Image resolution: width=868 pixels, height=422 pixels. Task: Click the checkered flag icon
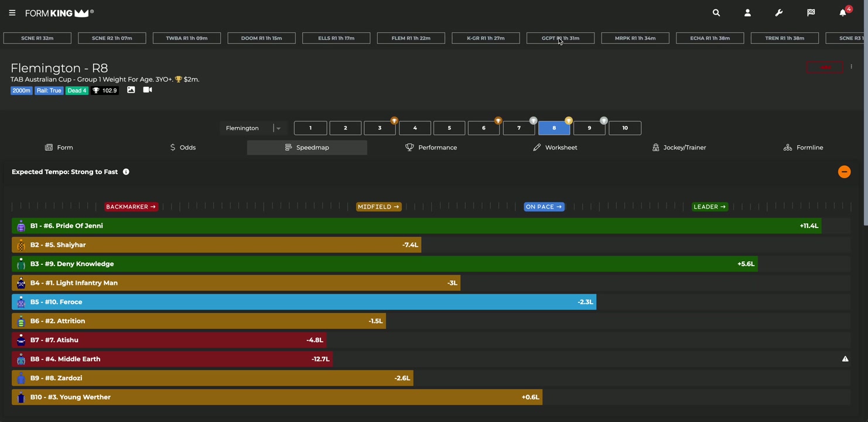[811, 13]
